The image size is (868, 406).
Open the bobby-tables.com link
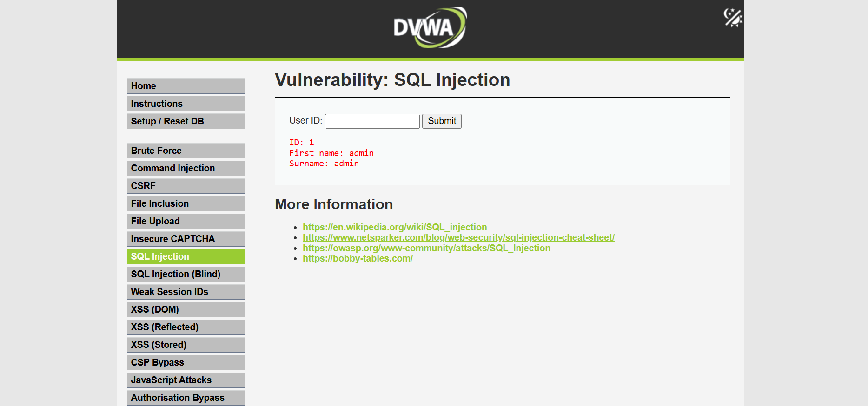[x=358, y=258]
